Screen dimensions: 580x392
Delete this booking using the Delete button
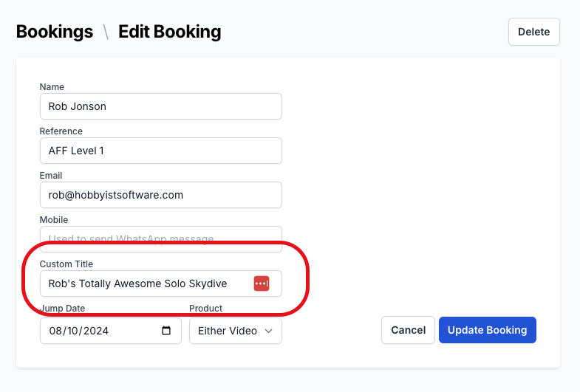(533, 32)
